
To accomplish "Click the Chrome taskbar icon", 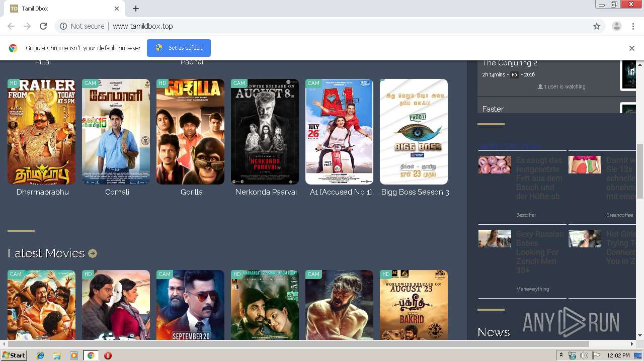I will coord(91,355).
